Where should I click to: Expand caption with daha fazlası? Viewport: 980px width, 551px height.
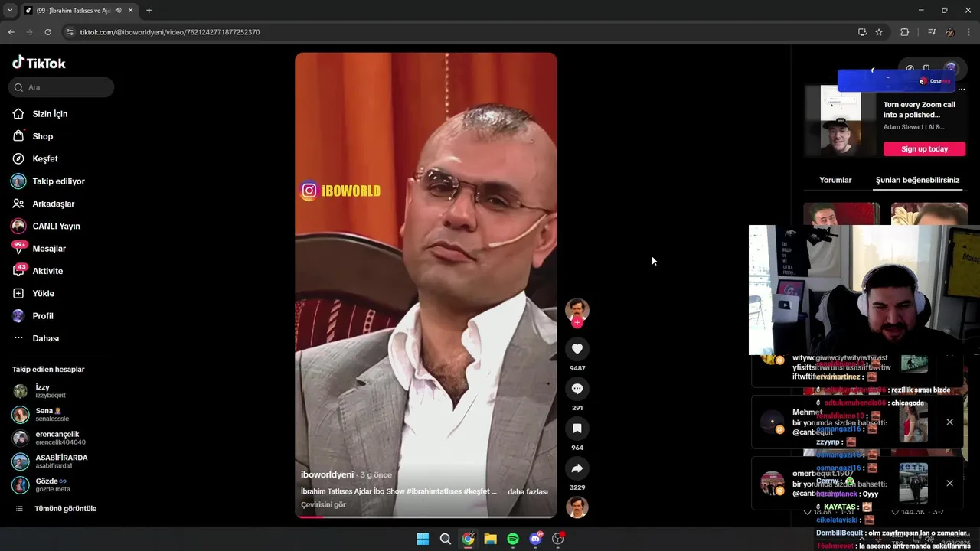pyautogui.click(x=528, y=491)
